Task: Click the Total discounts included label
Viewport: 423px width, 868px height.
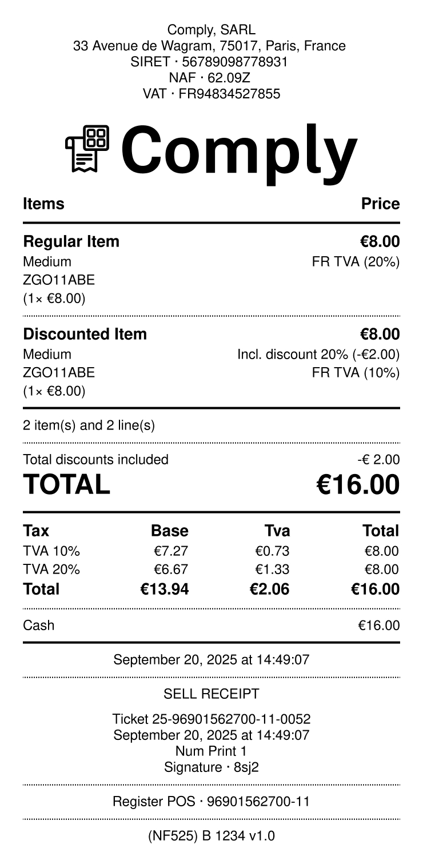Action: point(95,459)
